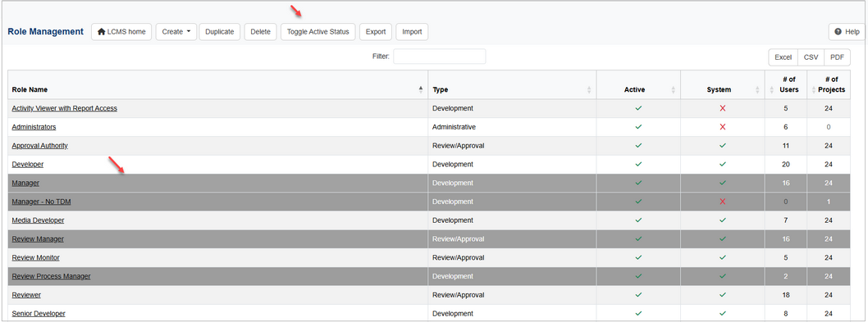Click the Import button
This screenshot has height=322, width=868.
click(x=412, y=31)
